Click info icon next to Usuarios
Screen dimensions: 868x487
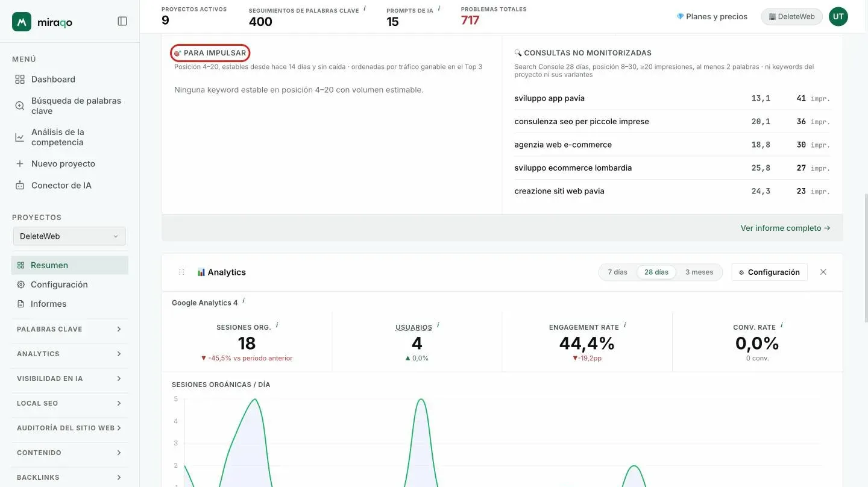pyautogui.click(x=438, y=325)
